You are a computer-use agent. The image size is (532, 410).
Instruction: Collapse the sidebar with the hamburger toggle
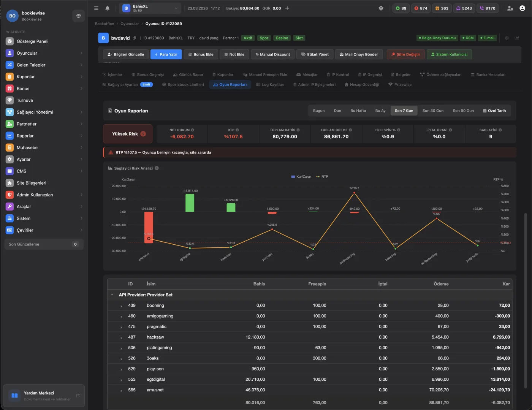(x=96, y=8)
